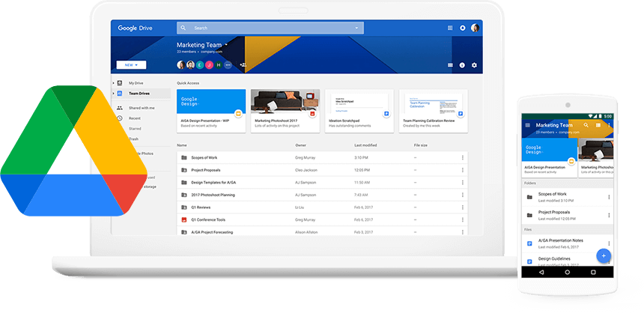
Task: Select Team Drives in sidebar
Action: 139,94
